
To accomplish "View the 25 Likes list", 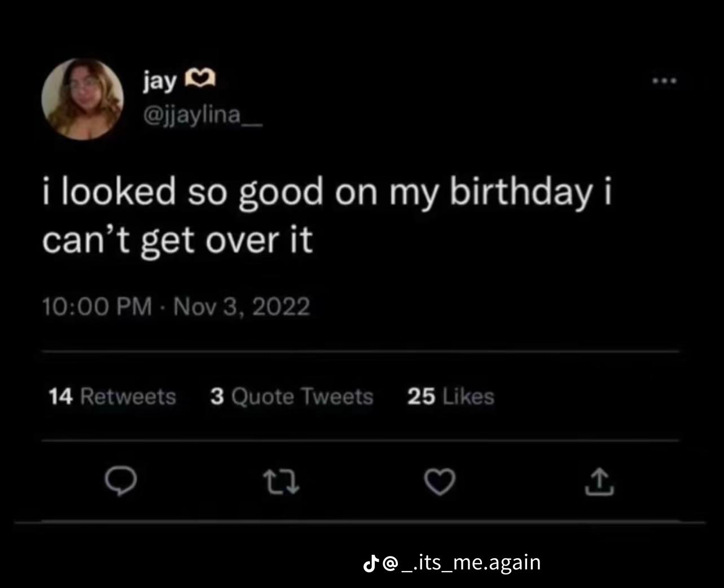I will [450, 396].
